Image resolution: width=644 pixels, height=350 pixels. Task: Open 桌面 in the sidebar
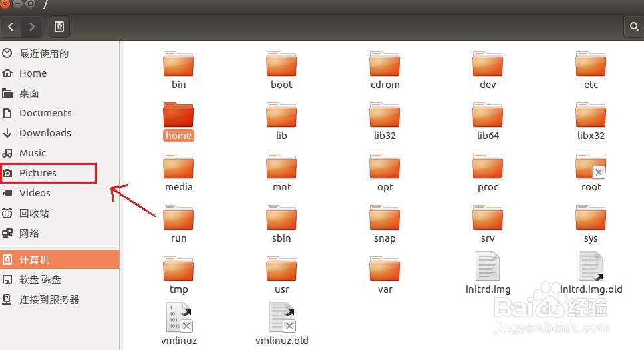(x=60, y=94)
